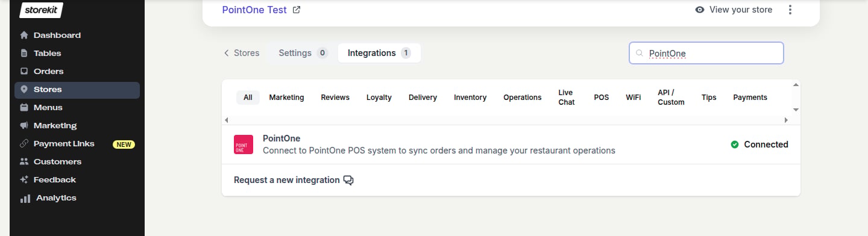Screen dimensions: 868x236
Task: Click the Analytics bar chart icon
Action: point(25,198)
